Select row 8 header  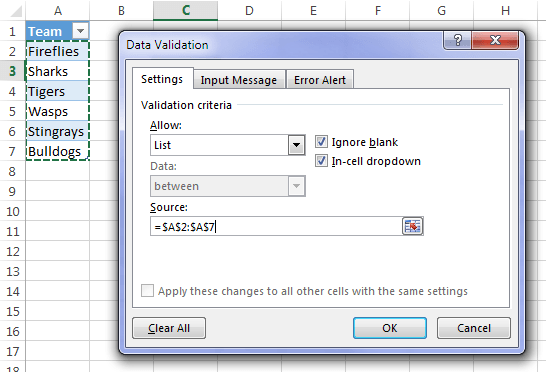12,171
